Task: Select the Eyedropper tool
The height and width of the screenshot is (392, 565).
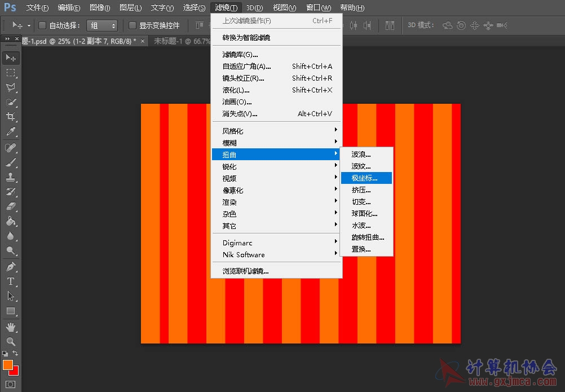Action: click(x=11, y=131)
